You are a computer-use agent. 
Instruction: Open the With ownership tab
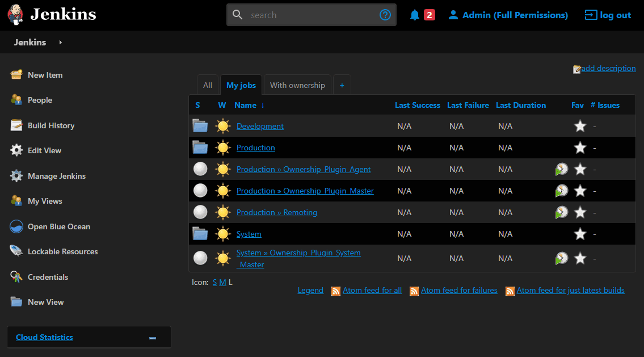[297, 84]
